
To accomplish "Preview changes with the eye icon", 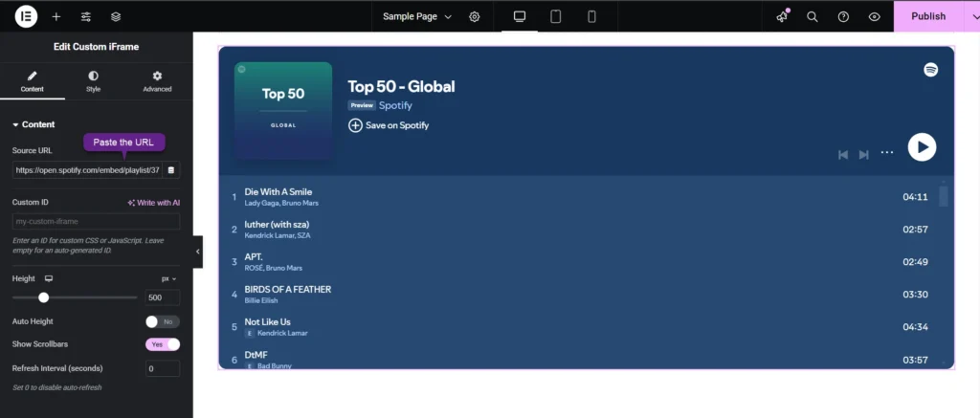I will point(875,17).
